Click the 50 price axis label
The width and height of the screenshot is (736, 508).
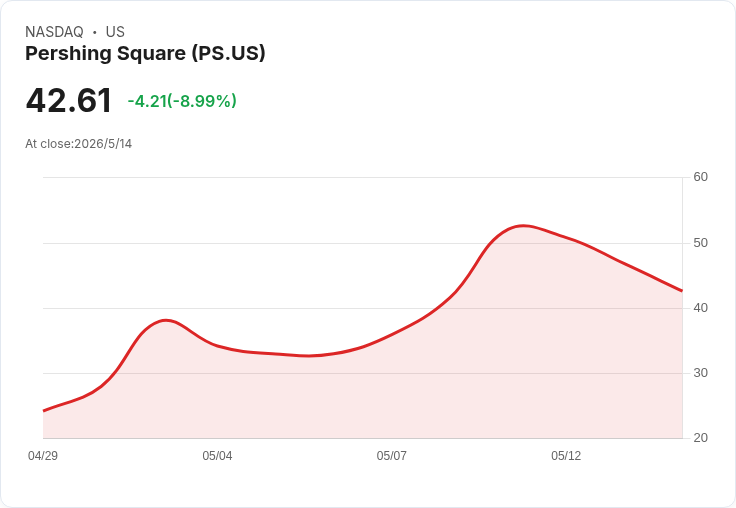[700, 243]
